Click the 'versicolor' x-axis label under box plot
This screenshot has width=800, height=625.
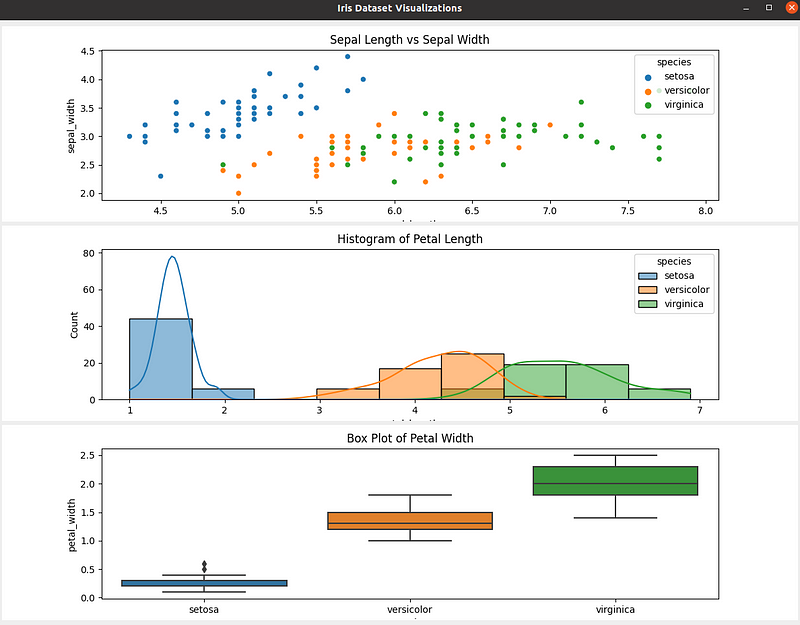point(410,609)
